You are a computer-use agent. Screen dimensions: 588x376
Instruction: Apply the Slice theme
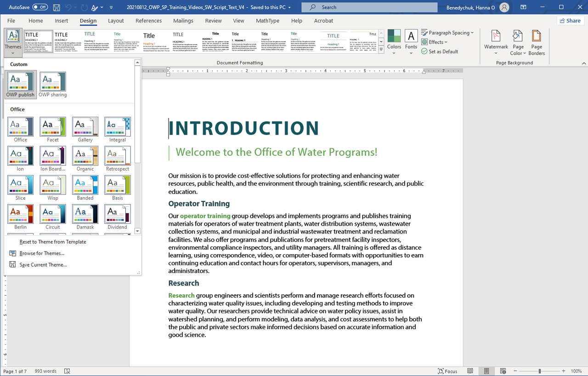point(20,188)
